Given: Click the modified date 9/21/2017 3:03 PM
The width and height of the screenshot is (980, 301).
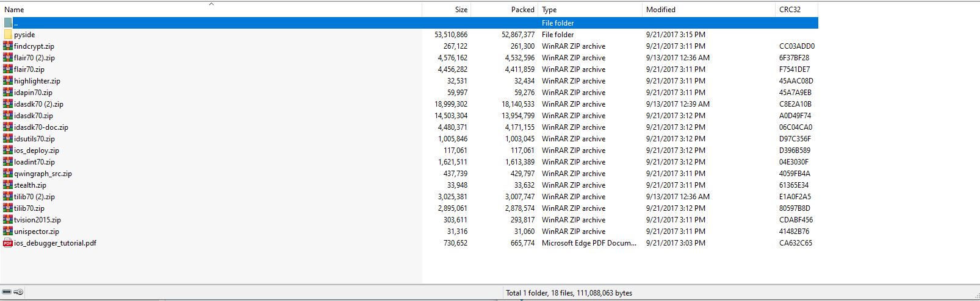Looking at the screenshot, I should [x=676, y=243].
